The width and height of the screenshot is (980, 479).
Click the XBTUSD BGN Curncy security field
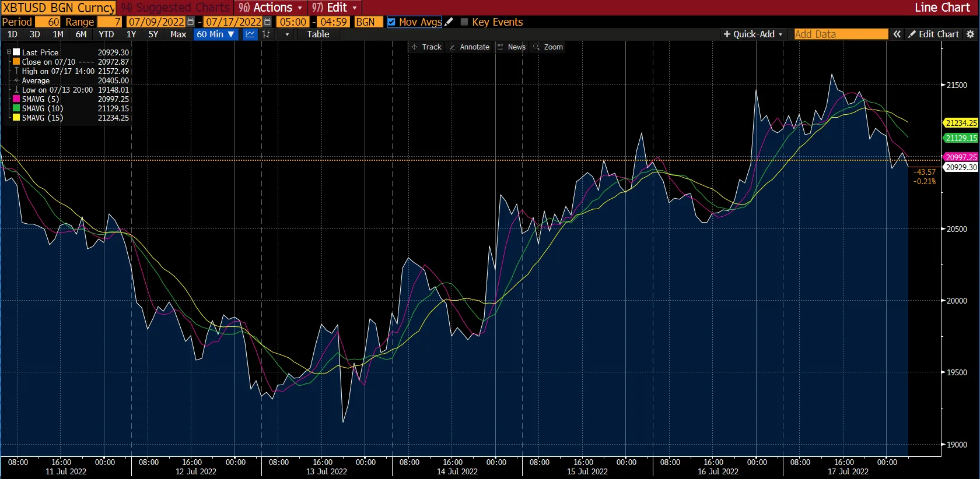tap(58, 8)
